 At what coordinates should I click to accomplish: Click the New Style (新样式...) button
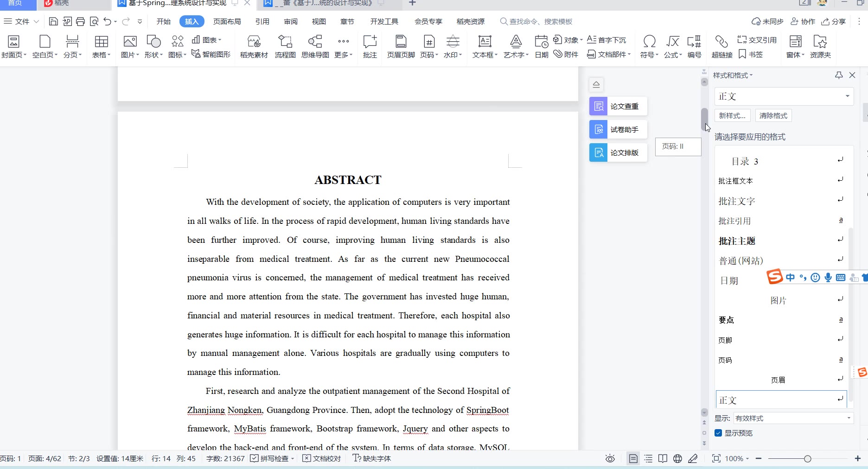point(732,115)
